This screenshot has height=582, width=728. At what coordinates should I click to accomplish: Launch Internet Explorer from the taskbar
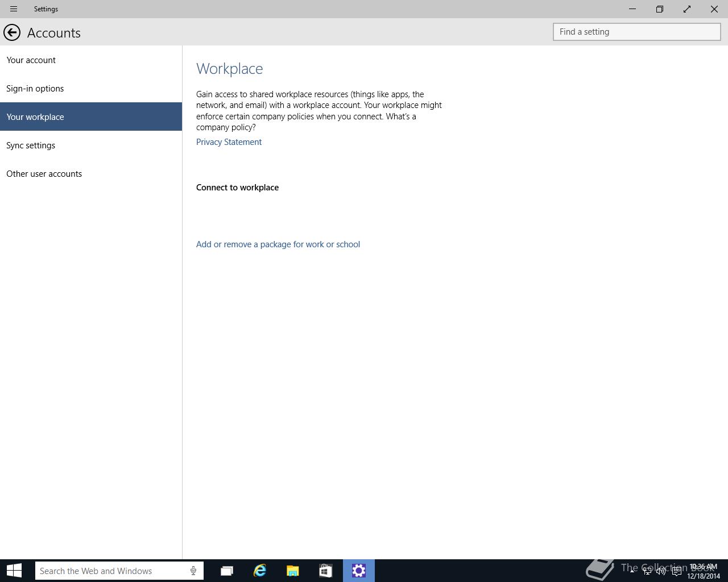260,571
